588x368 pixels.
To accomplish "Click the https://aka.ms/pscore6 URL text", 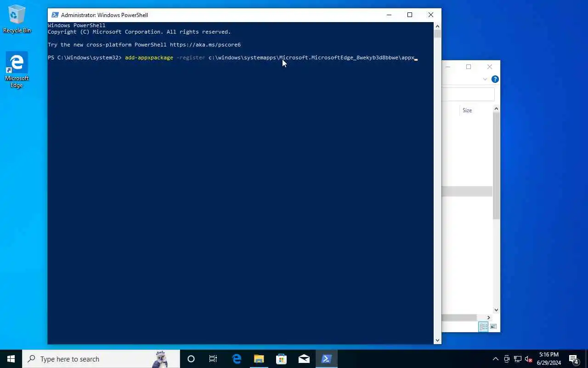I will tap(205, 45).
